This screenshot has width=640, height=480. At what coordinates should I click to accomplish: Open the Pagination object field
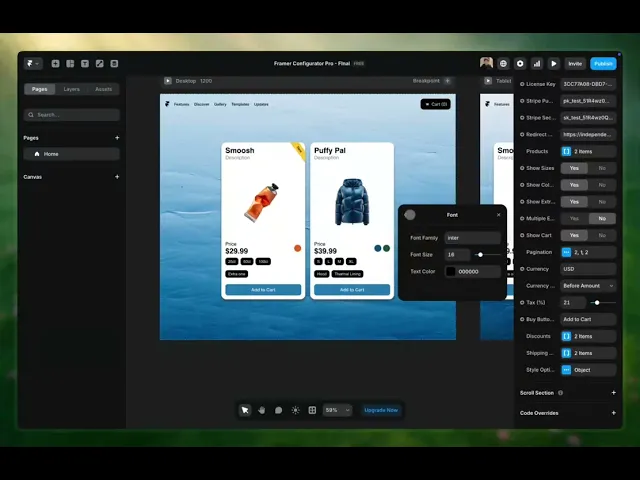click(x=588, y=252)
